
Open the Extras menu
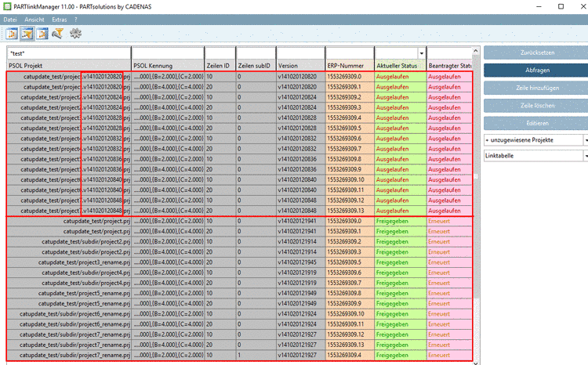pyautogui.click(x=60, y=20)
